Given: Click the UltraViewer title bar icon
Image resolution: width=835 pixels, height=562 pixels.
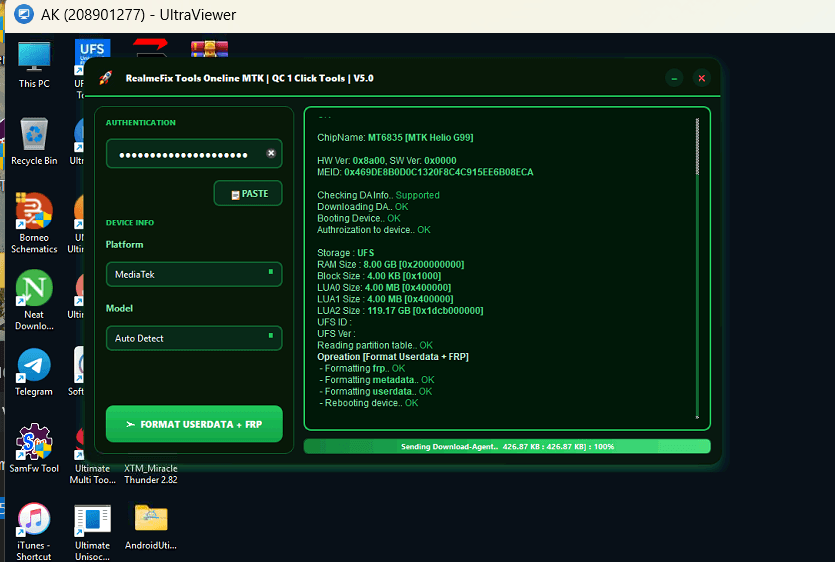Looking at the screenshot, I should 23,14.
